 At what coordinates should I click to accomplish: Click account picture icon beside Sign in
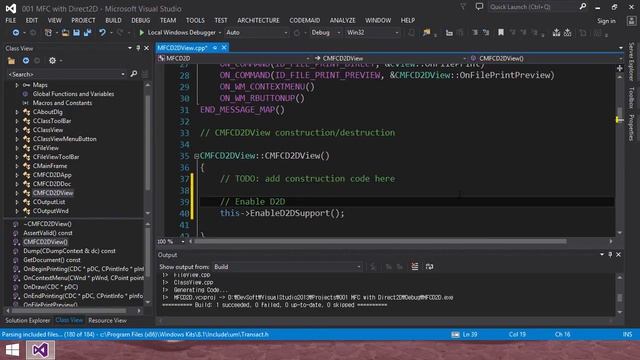631,21
